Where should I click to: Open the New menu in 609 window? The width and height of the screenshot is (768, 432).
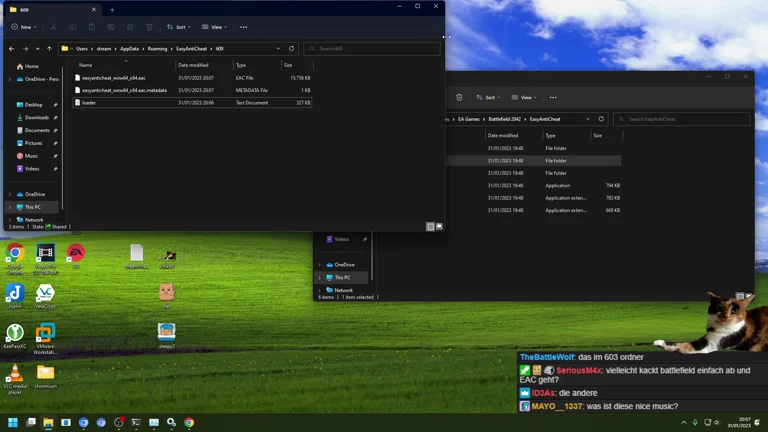[24, 27]
